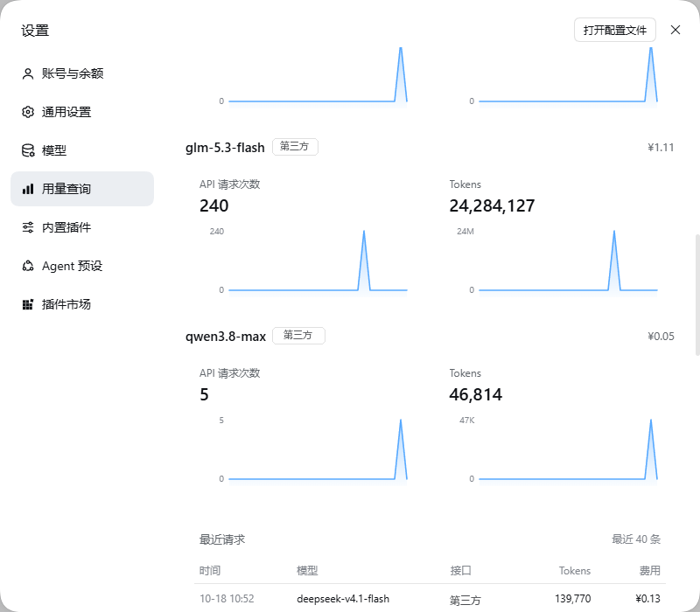Click the 10-18 10:52 timestamp cell

coord(227,599)
